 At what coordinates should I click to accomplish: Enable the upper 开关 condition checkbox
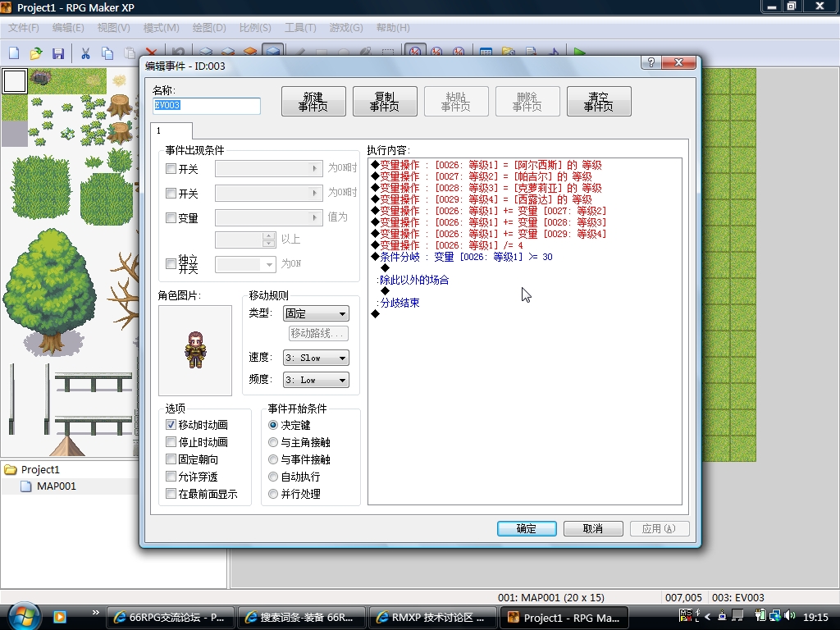coord(171,169)
